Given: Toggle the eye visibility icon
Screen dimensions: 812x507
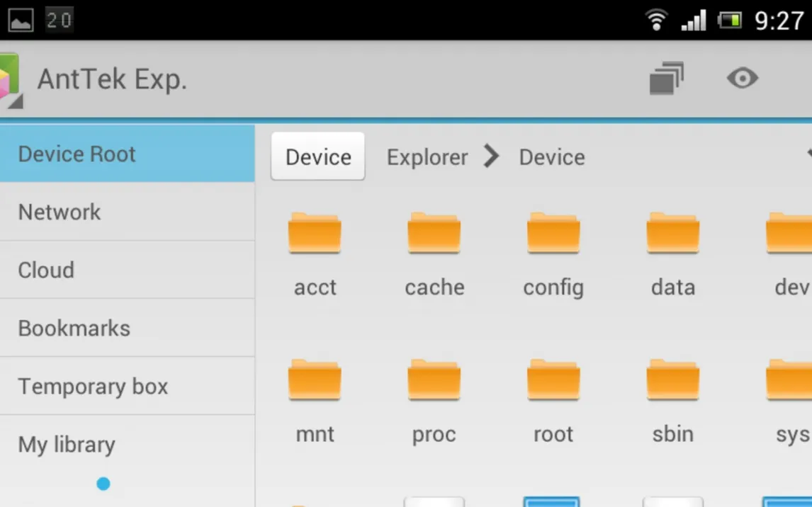Looking at the screenshot, I should tap(742, 78).
